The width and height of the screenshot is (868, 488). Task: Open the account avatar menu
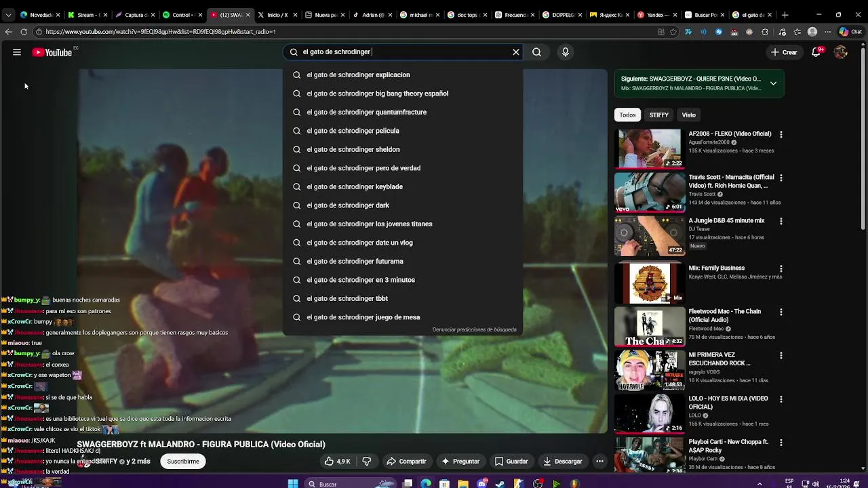(x=841, y=52)
